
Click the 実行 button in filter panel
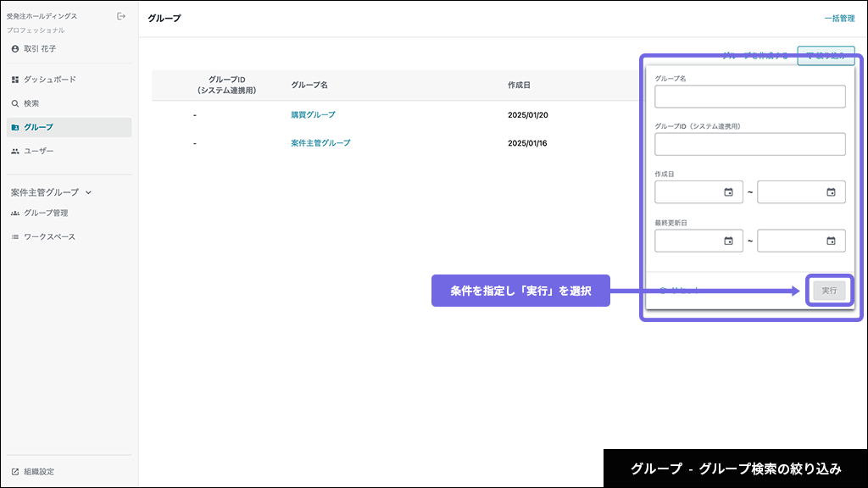pyautogui.click(x=829, y=291)
